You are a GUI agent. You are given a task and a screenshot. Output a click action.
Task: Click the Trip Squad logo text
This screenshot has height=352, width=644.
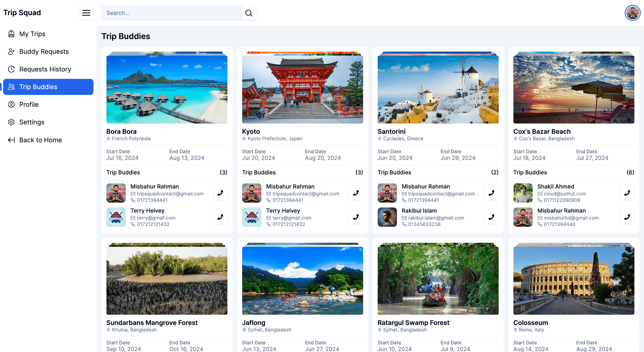[22, 13]
